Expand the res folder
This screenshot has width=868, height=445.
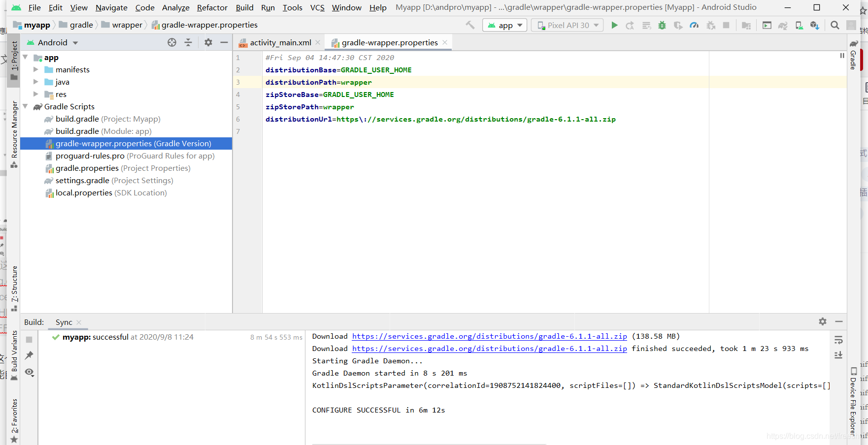tap(36, 95)
